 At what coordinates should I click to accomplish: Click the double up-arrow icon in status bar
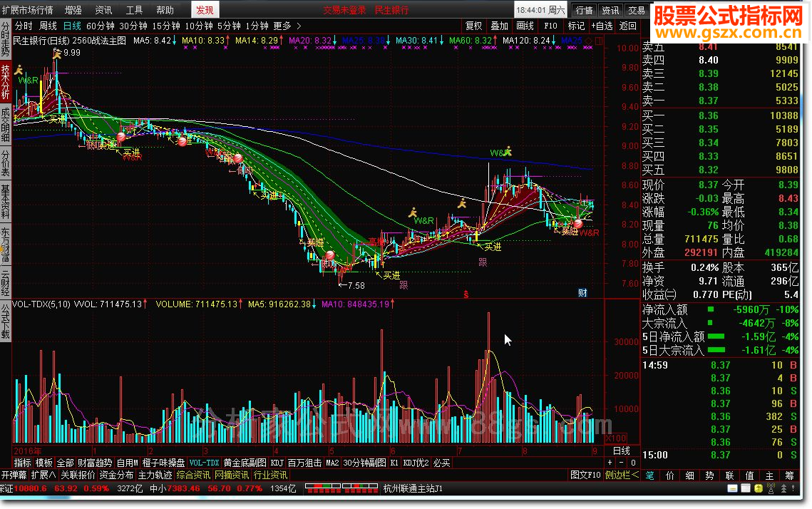tap(783, 488)
